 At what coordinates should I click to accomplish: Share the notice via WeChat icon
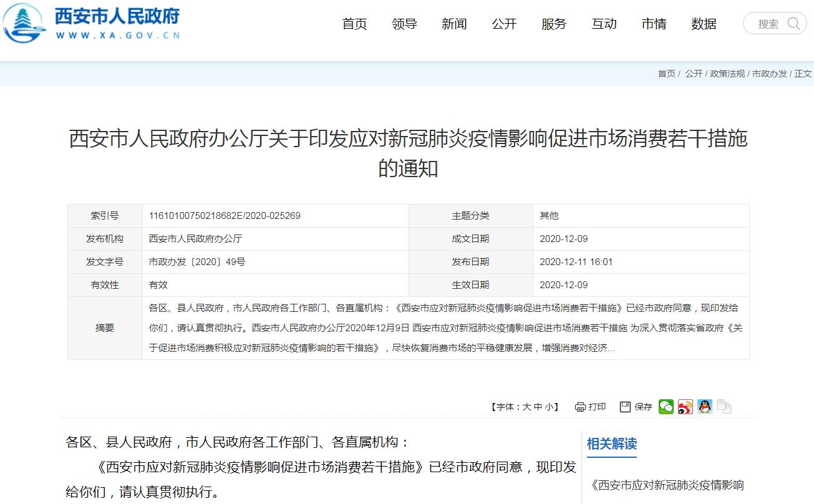666,407
